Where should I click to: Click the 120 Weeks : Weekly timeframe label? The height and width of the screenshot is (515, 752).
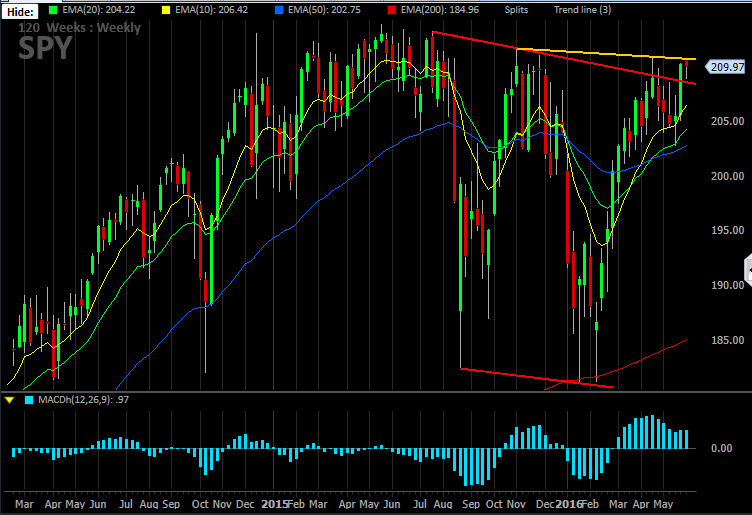[x=80, y=28]
